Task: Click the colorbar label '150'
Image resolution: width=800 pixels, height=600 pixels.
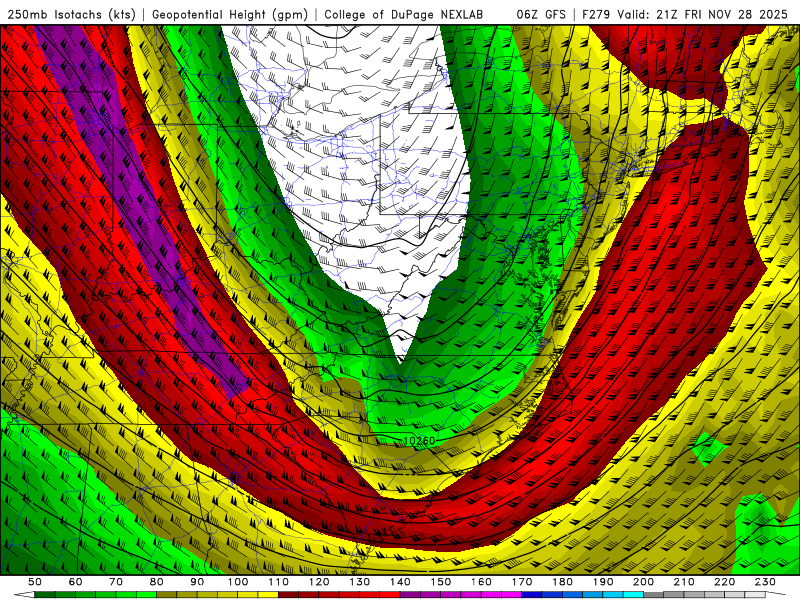Action: (440, 582)
